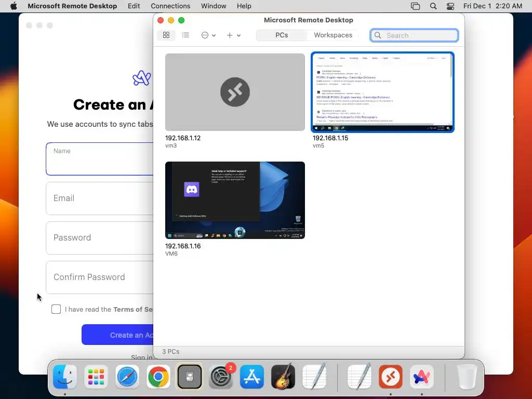532x399 pixels.
Task: Minimize the Remote Desktop window with yellow button
Action: coord(171,20)
